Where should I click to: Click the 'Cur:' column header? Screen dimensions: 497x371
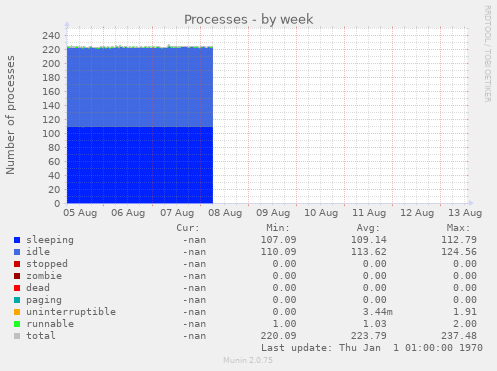188,228
